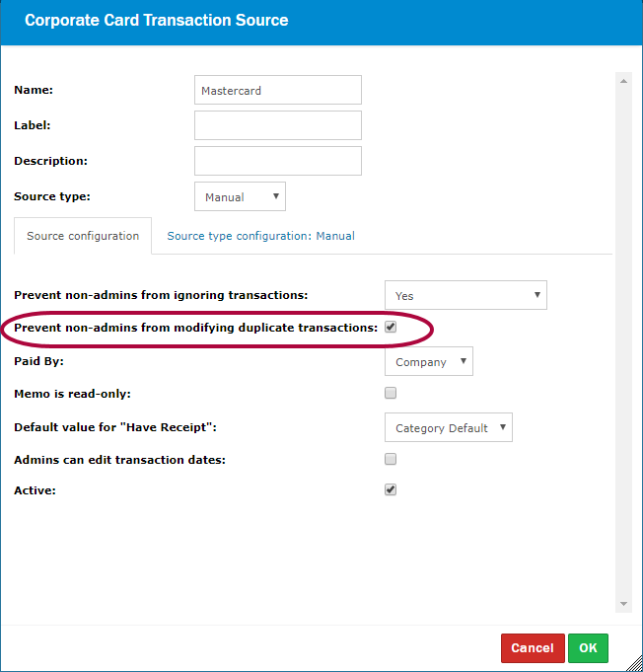The height and width of the screenshot is (672, 643).
Task: Confirm with the green OK button
Action: pos(588,648)
